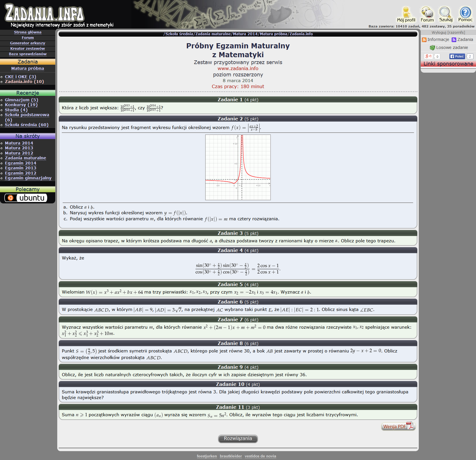Open Matura próbna section link
The image size is (476, 460).
pos(28,68)
